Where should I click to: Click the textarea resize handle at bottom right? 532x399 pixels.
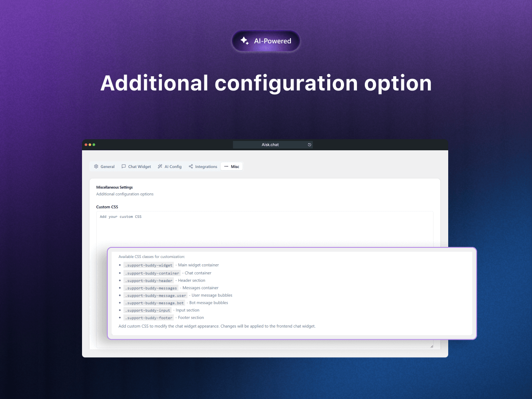click(x=431, y=346)
